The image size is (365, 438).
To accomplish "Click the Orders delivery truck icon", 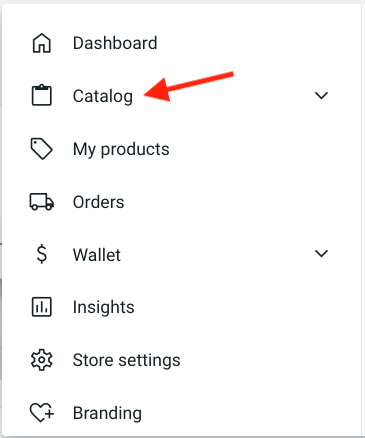I will [42, 202].
